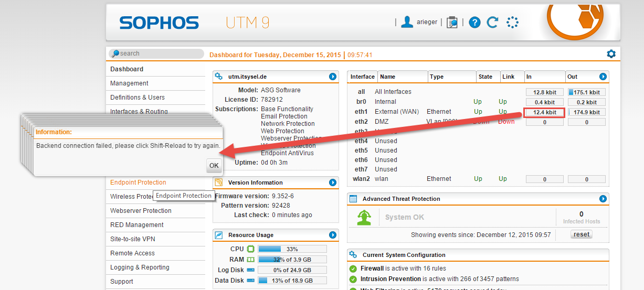Click the State column header

pyautogui.click(x=488, y=77)
